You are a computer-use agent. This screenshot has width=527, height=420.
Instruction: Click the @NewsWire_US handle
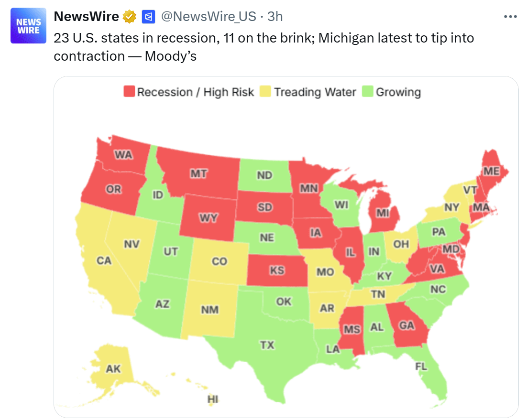(x=209, y=17)
